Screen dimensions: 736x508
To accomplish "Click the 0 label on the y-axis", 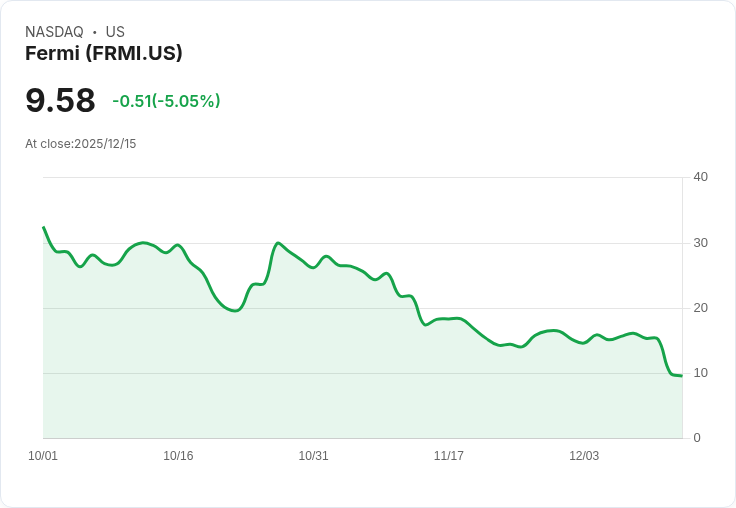I will coord(697,438).
